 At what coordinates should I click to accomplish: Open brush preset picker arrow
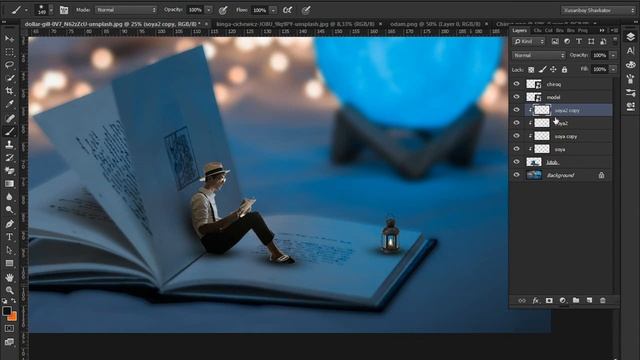[x=51, y=10]
